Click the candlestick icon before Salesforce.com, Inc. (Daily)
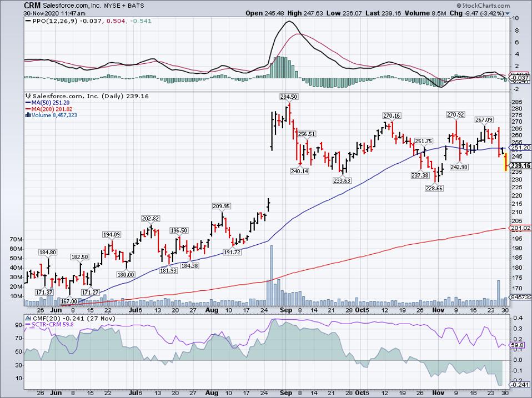 pyautogui.click(x=28, y=96)
